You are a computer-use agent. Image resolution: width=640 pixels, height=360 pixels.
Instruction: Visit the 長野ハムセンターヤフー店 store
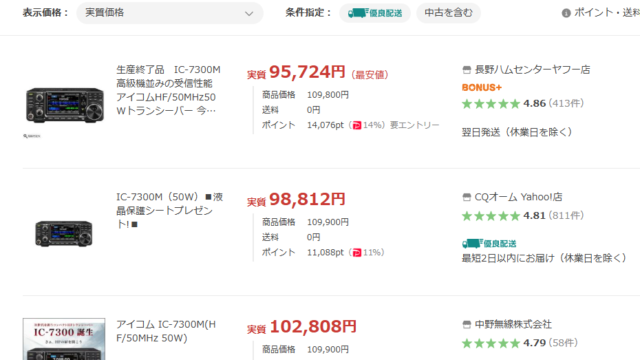tap(532, 70)
